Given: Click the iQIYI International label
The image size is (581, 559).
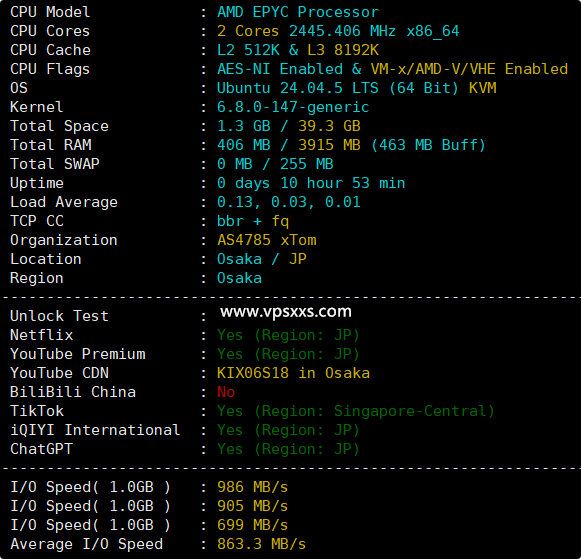Looking at the screenshot, I should (95, 430).
